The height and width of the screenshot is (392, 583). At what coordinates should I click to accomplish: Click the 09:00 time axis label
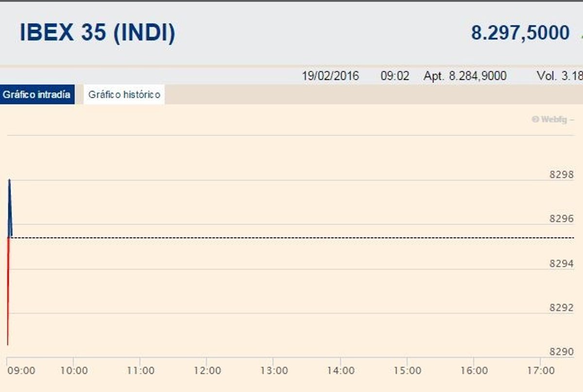pyautogui.click(x=21, y=371)
